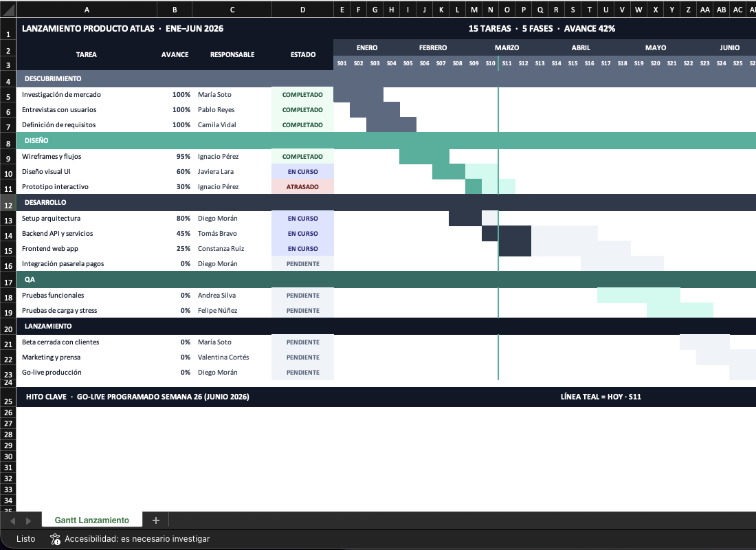Click the add new sheet plus icon
This screenshot has width=756, height=550.
pos(156,520)
